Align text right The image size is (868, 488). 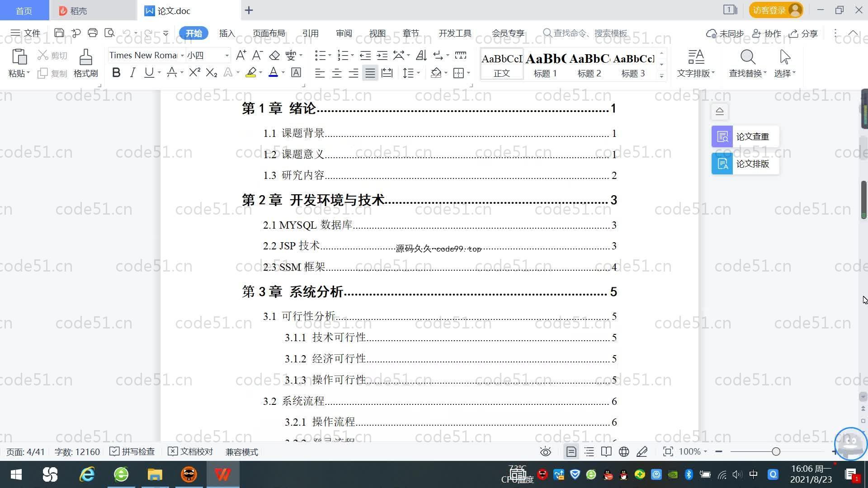[354, 73]
